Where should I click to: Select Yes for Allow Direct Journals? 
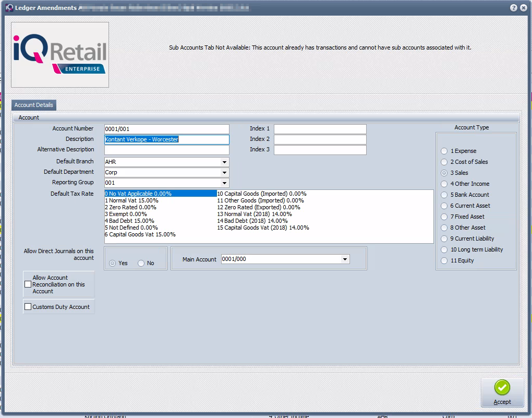[112, 263]
